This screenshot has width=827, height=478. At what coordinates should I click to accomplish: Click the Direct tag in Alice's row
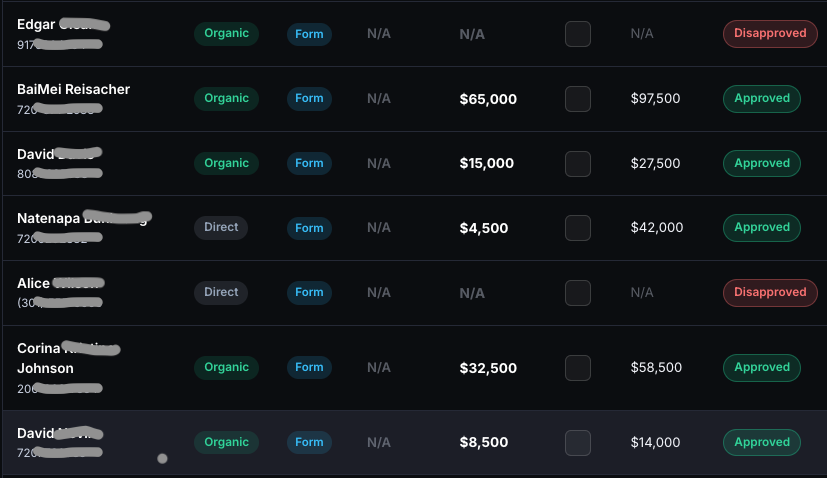221,292
